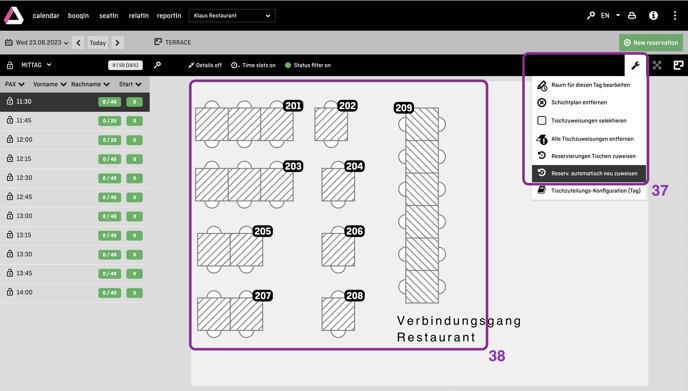Screen dimensions: 688x391
Task: Toggle Details off switch
Action: tap(205, 65)
